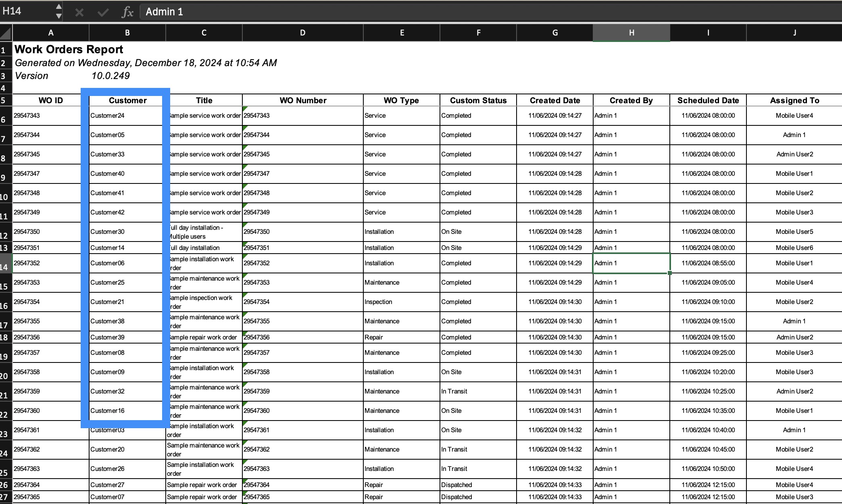Open the fx insert function button

pyautogui.click(x=127, y=12)
